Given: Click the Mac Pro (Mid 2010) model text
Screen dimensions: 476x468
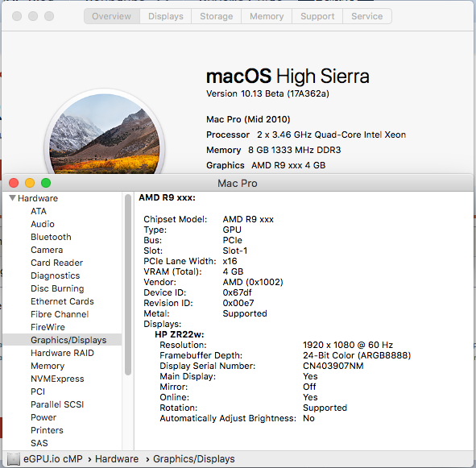Looking at the screenshot, I should click(248, 119).
